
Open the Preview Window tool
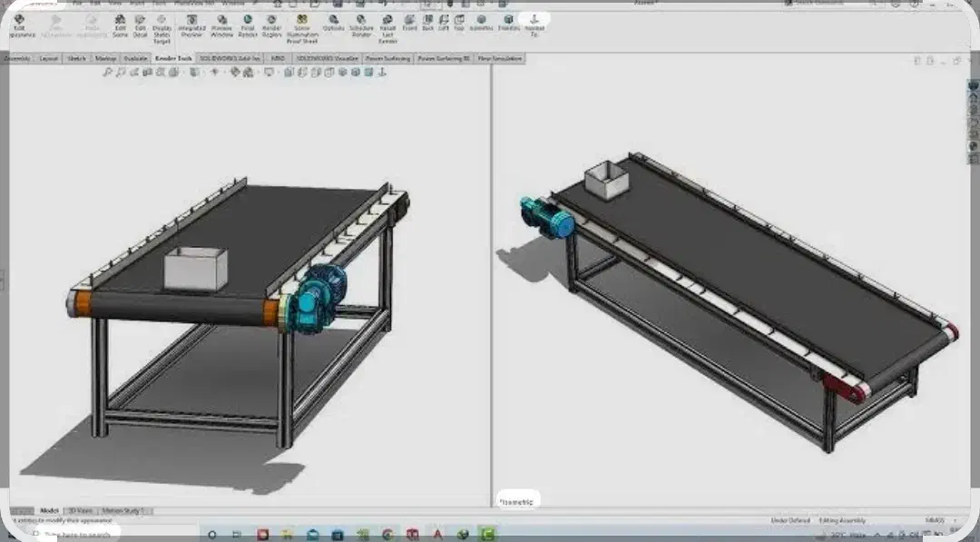(x=221, y=25)
